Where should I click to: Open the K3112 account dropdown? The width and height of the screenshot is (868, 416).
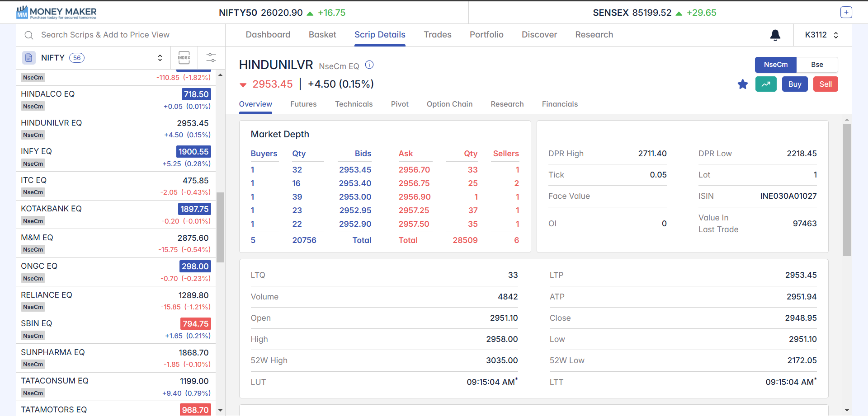[x=822, y=35]
